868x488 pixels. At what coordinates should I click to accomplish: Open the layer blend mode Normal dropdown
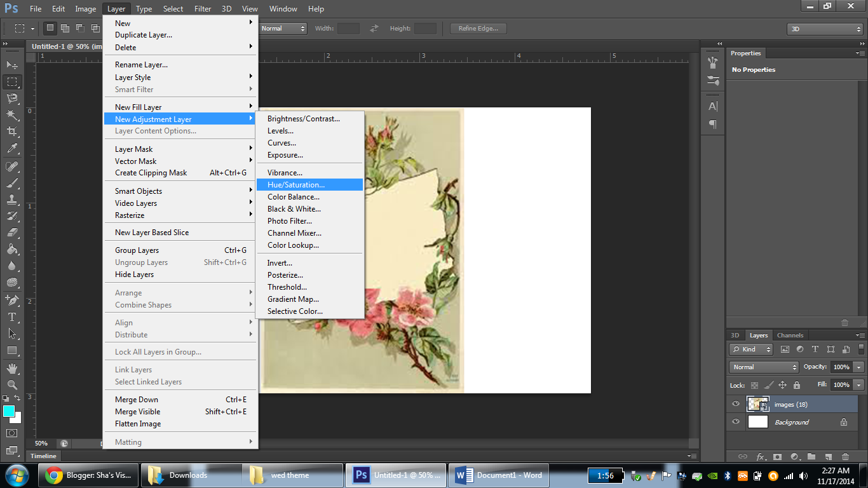764,367
